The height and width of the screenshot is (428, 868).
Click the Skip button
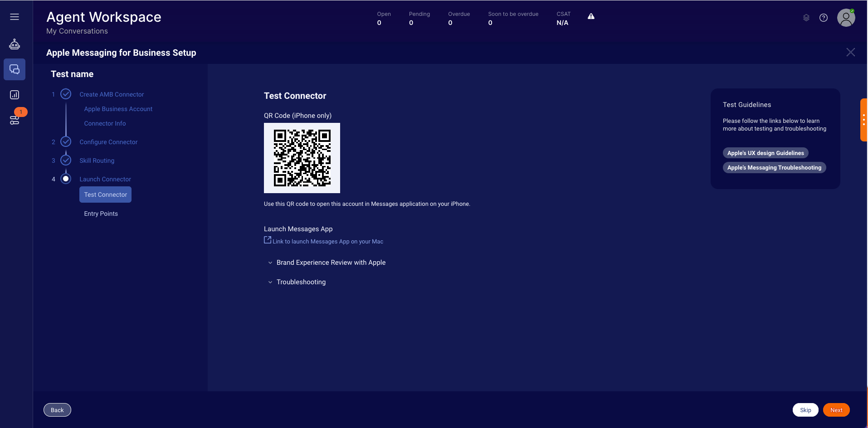[805, 410]
